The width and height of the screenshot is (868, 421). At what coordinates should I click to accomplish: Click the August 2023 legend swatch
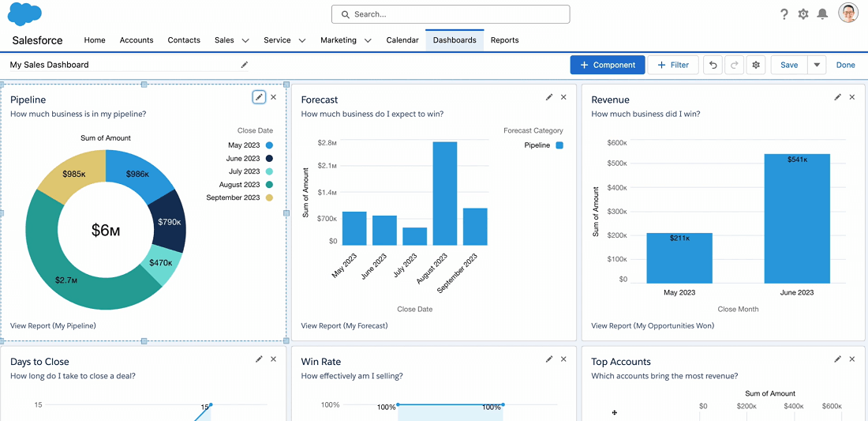pyautogui.click(x=269, y=185)
